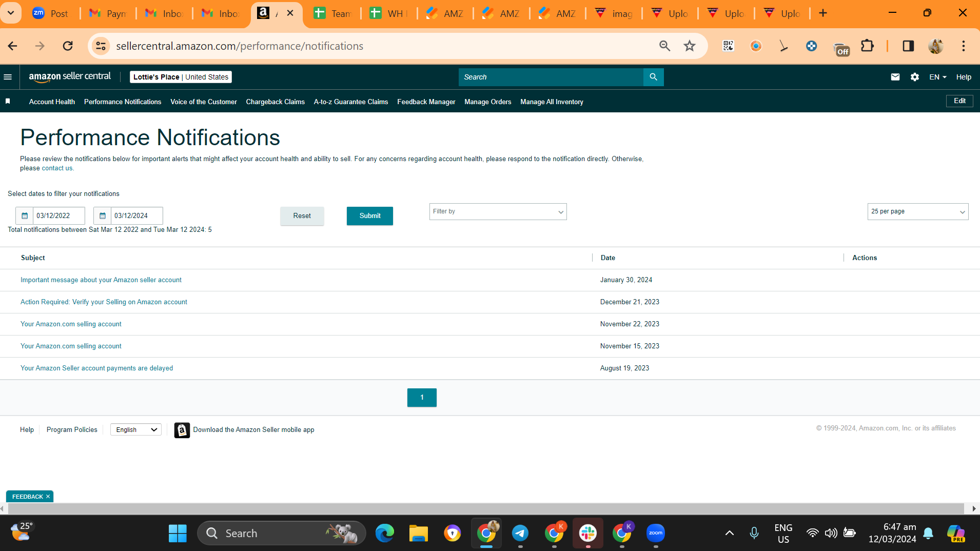The width and height of the screenshot is (980, 551).
Task: Click the Reset button
Action: pyautogui.click(x=302, y=216)
